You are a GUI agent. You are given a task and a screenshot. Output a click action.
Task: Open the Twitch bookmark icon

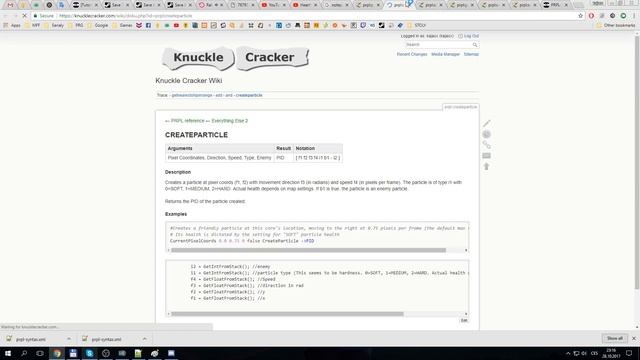tap(363, 25)
